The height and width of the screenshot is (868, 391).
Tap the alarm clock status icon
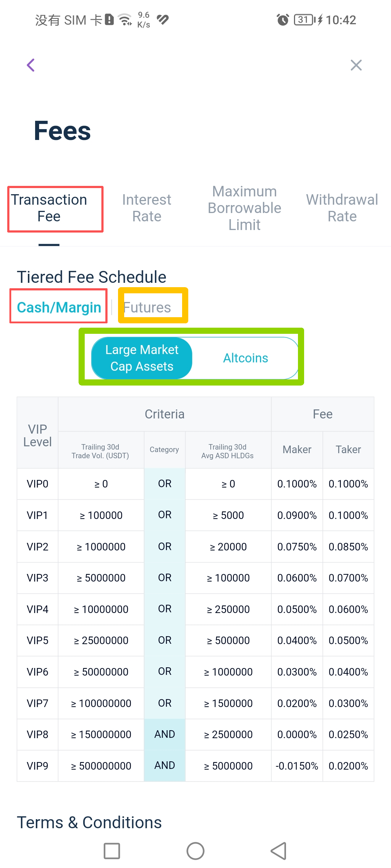283,20
